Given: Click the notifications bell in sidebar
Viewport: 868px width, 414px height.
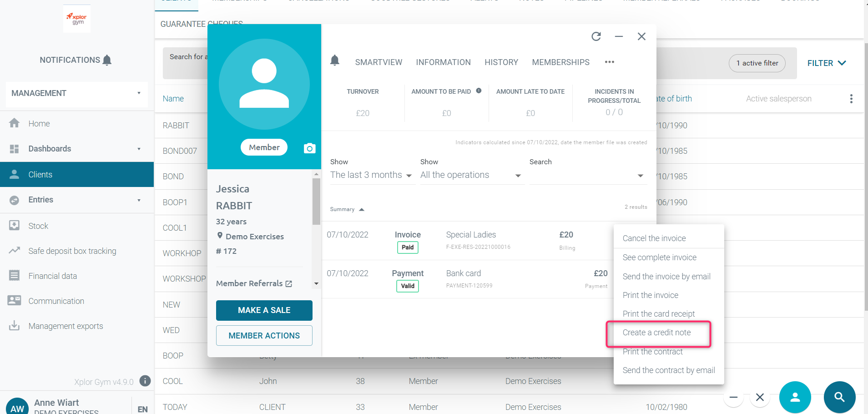Looking at the screenshot, I should pyautogui.click(x=107, y=60).
